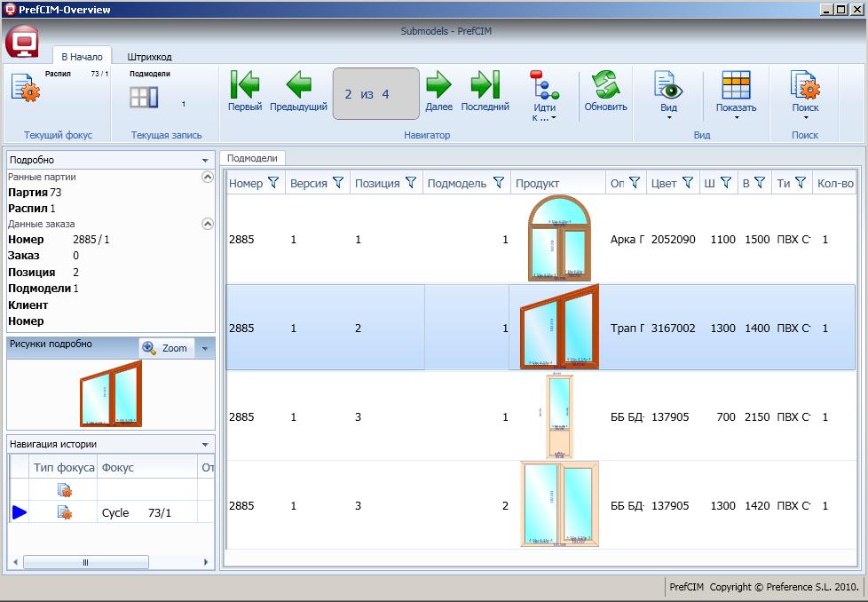Open the Навигация истории panel dropdown
The height and width of the screenshot is (602, 868).
tap(205, 444)
